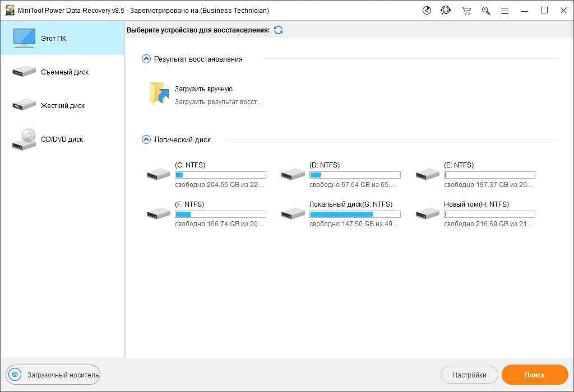This screenshot has width=574, height=392.
Task: Select the Съемный диск tab
Action: tap(62, 72)
